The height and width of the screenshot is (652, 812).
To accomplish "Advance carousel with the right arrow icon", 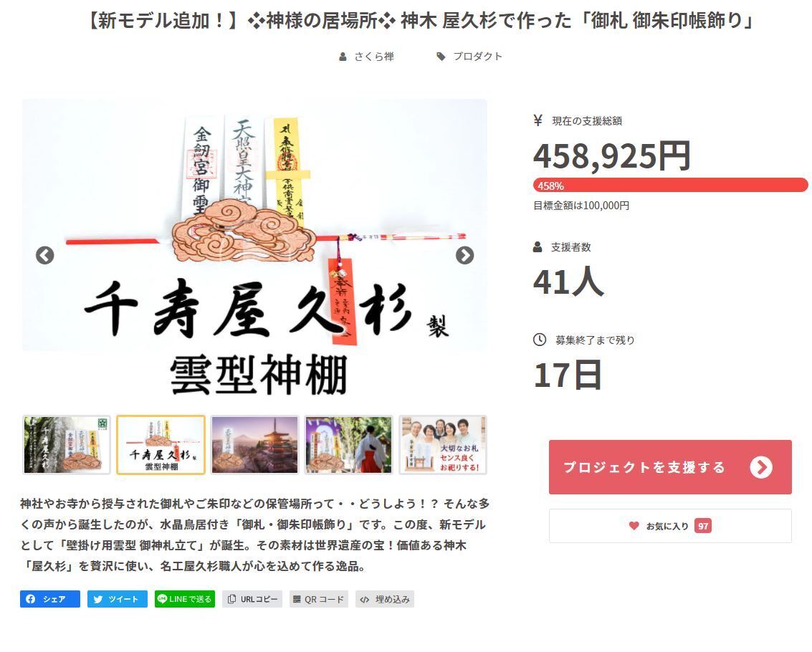I will pyautogui.click(x=464, y=255).
